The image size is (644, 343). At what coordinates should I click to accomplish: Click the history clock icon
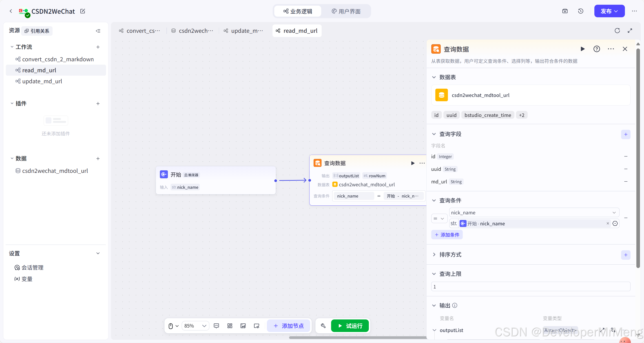coord(580,11)
